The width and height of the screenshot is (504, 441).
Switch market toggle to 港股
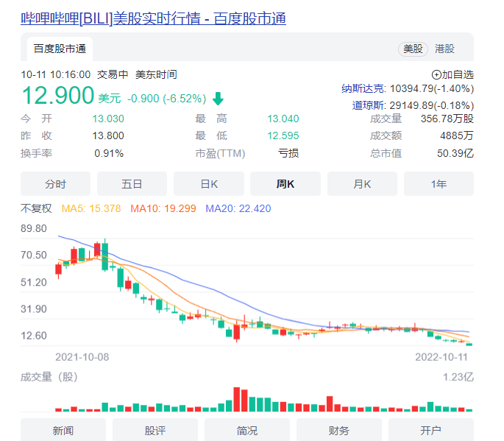pyautogui.click(x=444, y=49)
